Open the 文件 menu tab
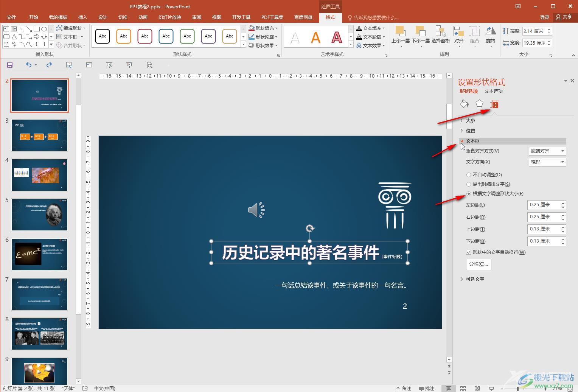 pyautogui.click(x=11, y=17)
